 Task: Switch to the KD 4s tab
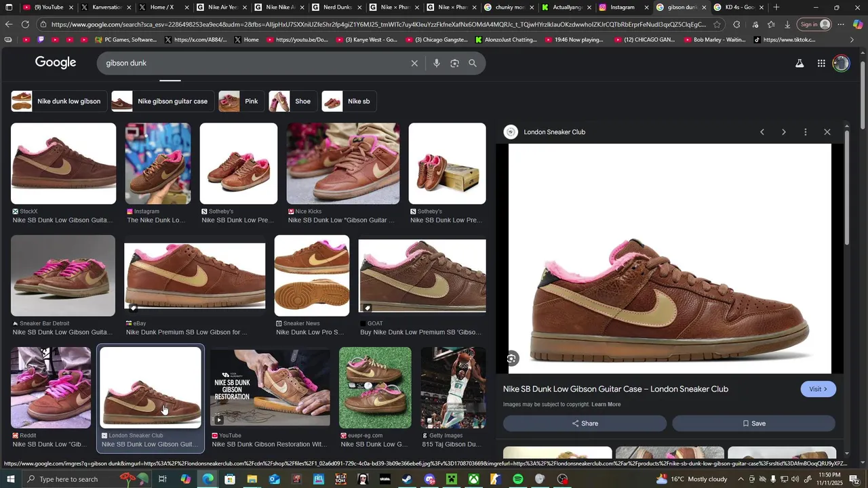tap(738, 7)
